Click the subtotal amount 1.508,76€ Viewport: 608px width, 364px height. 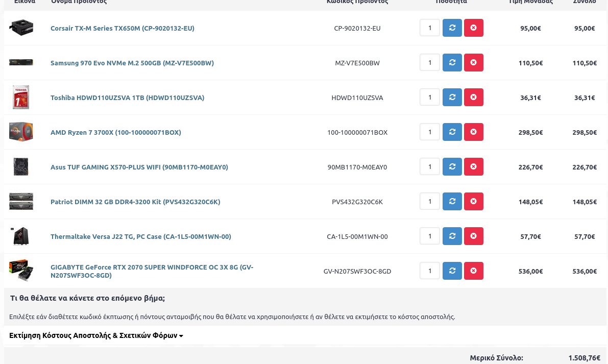[585, 358]
